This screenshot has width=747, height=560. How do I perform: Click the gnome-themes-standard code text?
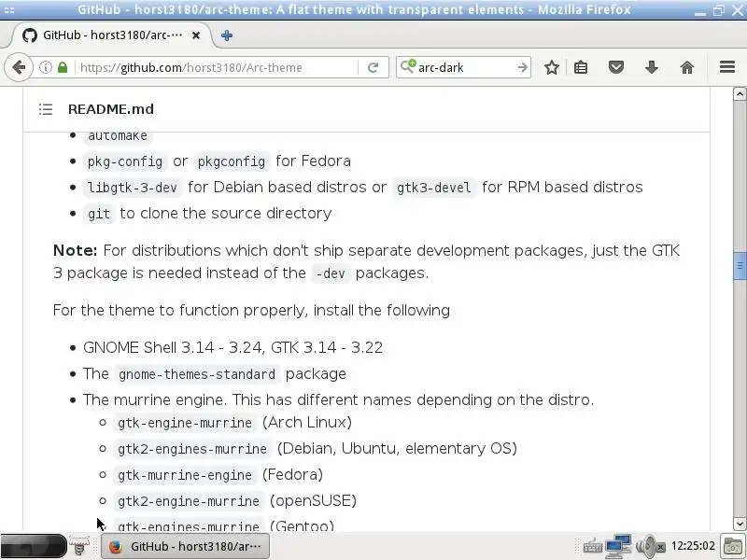coord(197,374)
